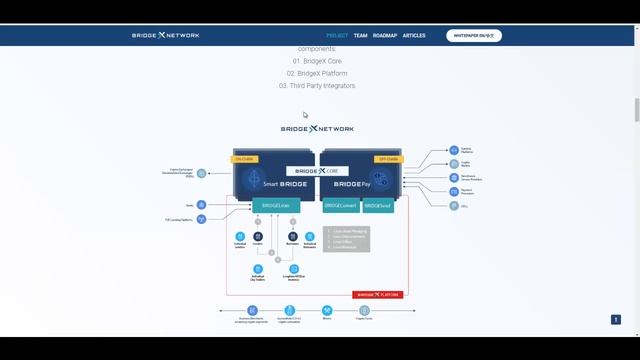Click the '03. Third Party Integrators' text
This screenshot has height=360, width=640.
point(317,86)
